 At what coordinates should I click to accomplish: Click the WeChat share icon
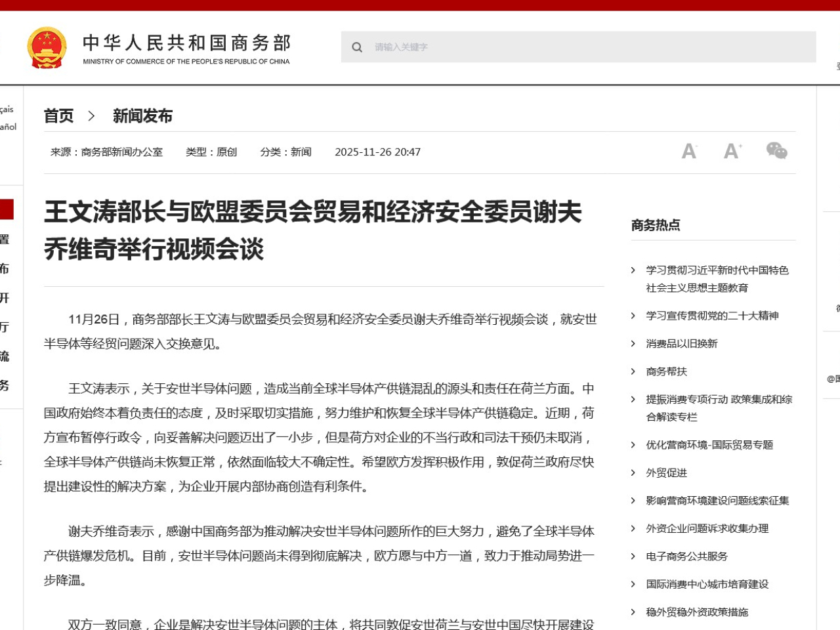click(x=777, y=151)
